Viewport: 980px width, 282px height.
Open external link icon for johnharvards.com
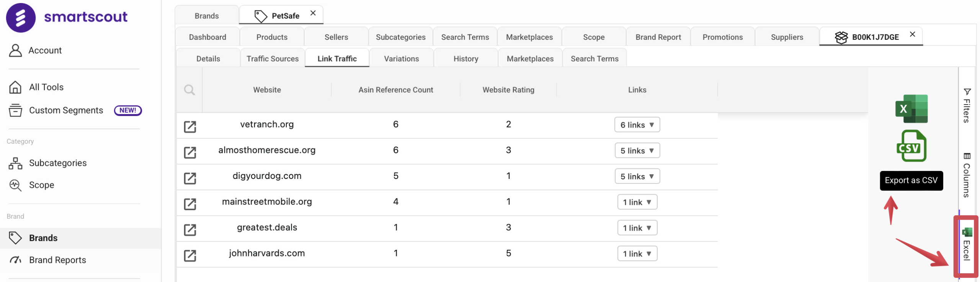coord(190,255)
